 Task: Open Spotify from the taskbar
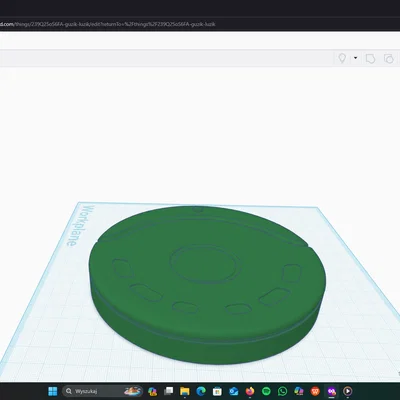click(266, 391)
